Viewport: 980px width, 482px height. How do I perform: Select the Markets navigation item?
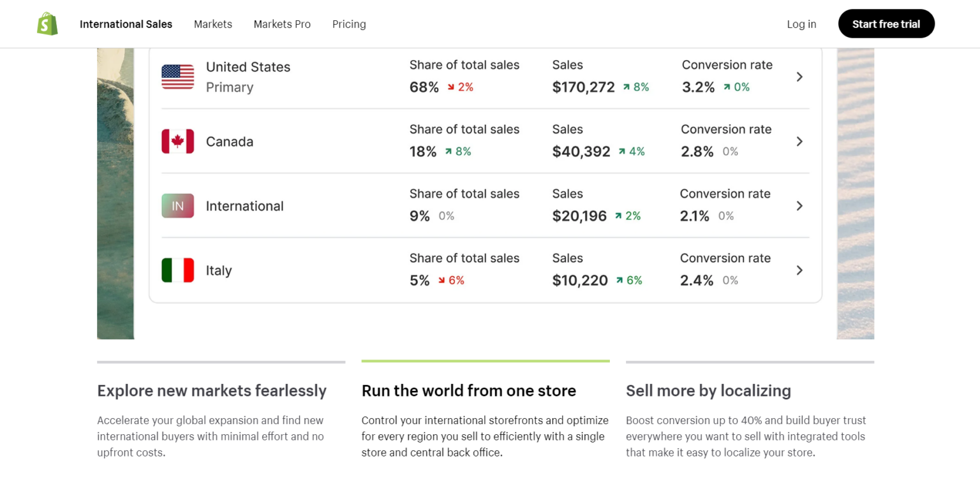(213, 24)
